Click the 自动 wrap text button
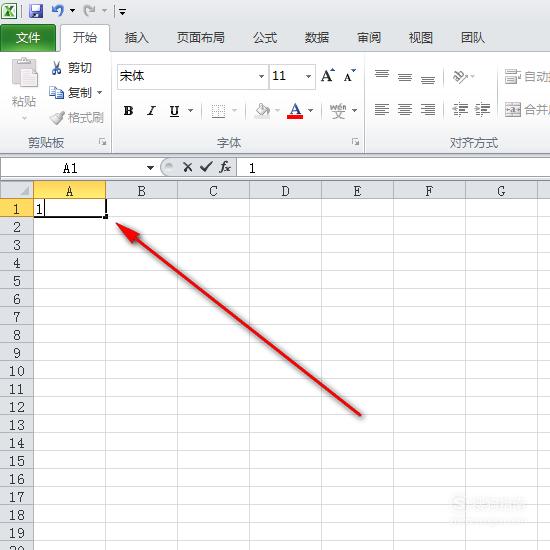Viewport: 550px width, 550px height. 527,76
